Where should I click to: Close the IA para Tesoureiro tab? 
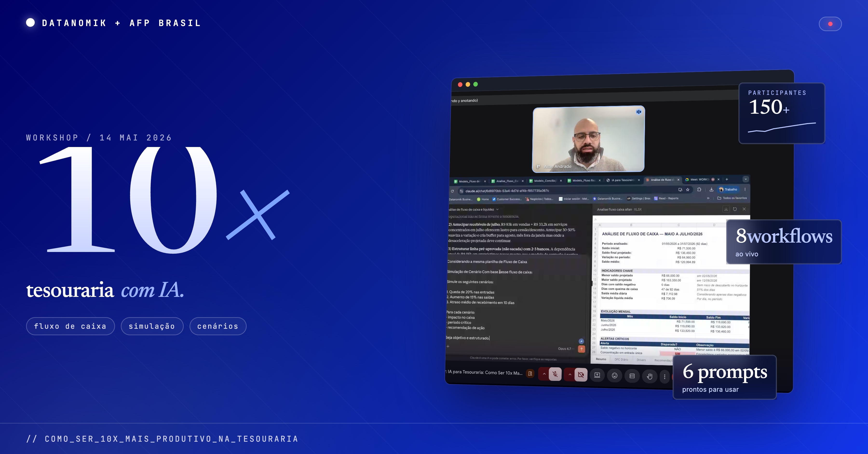pyautogui.click(x=639, y=180)
